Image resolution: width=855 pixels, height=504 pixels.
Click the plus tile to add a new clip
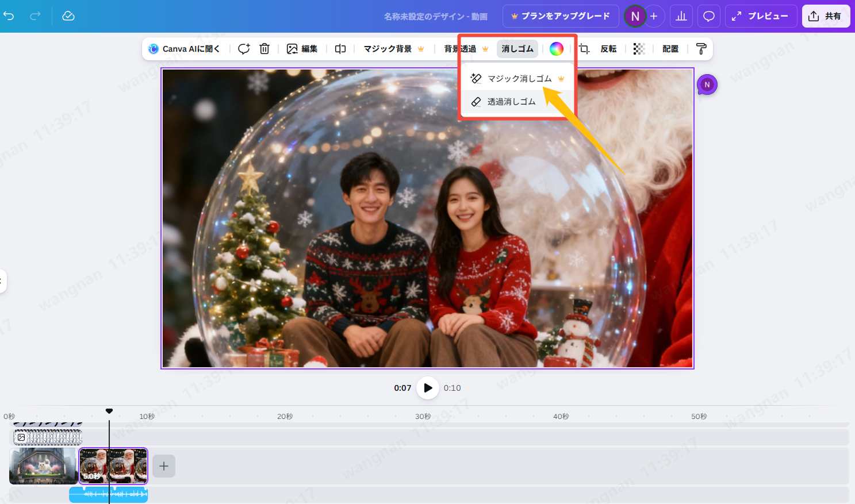(163, 465)
